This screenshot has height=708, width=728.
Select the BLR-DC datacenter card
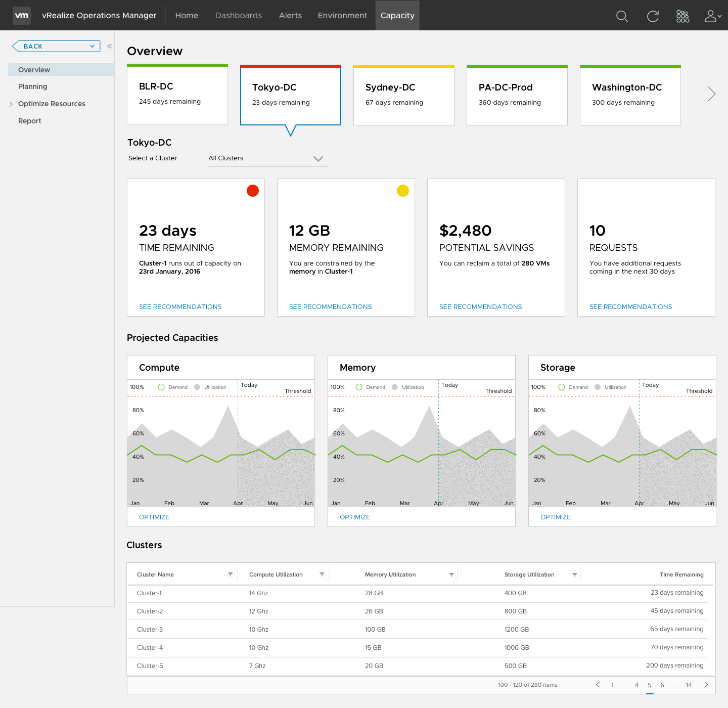coord(177,95)
